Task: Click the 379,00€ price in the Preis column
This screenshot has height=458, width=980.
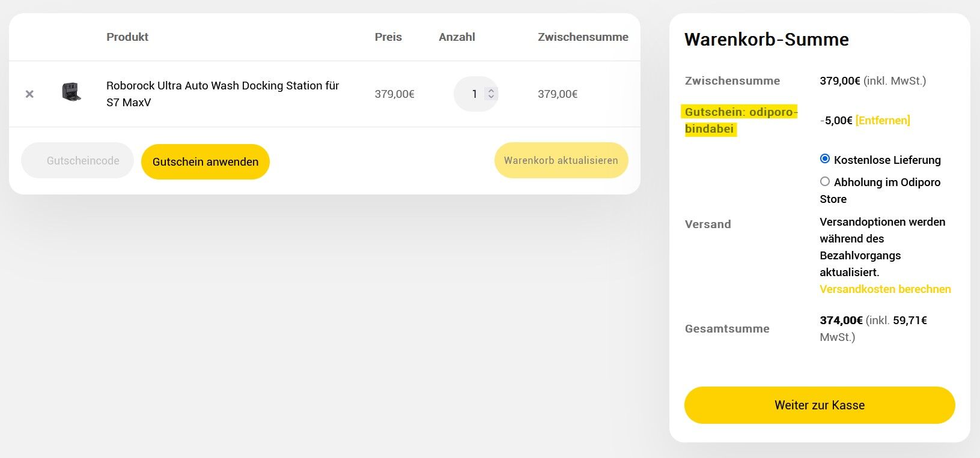Action: [395, 94]
